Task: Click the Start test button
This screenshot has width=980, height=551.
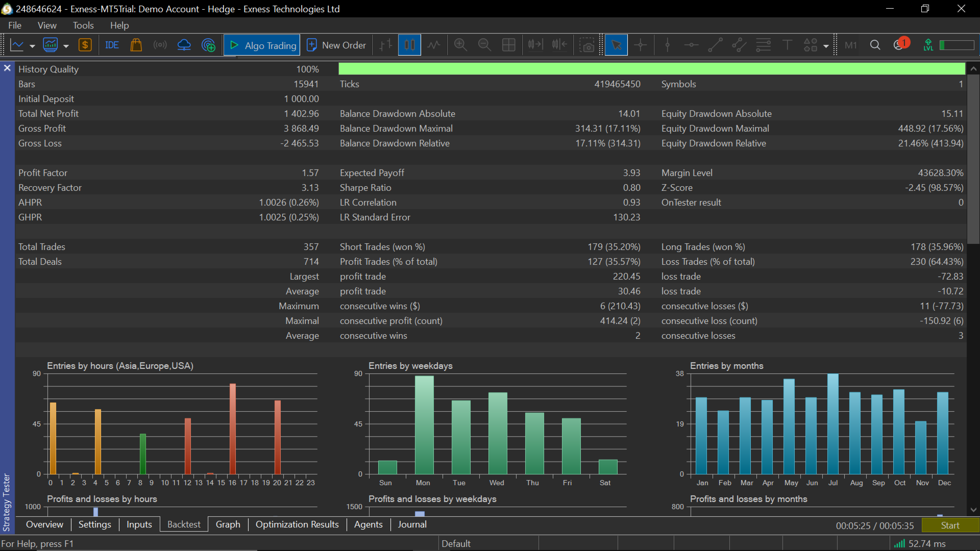Action: coord(950,525)
